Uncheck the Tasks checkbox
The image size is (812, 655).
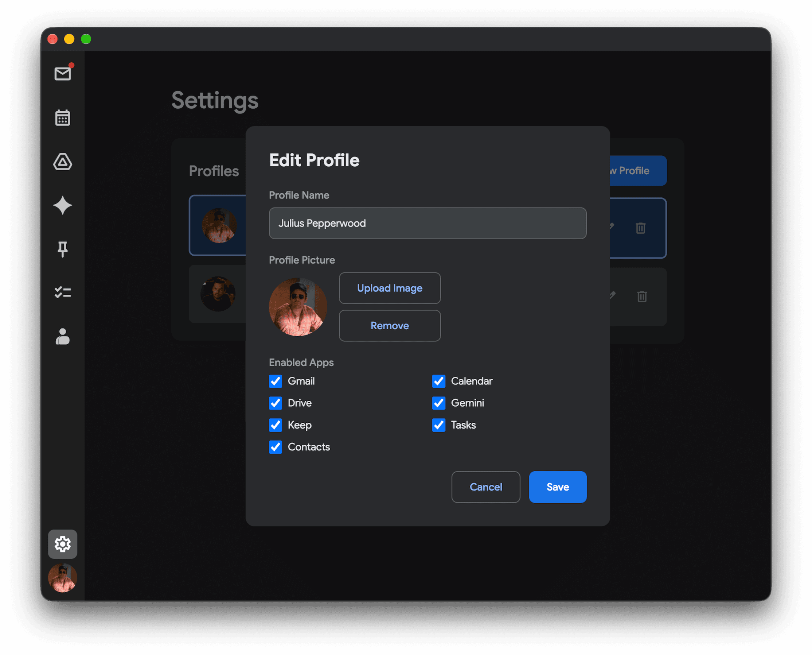(x=439, y=425)
